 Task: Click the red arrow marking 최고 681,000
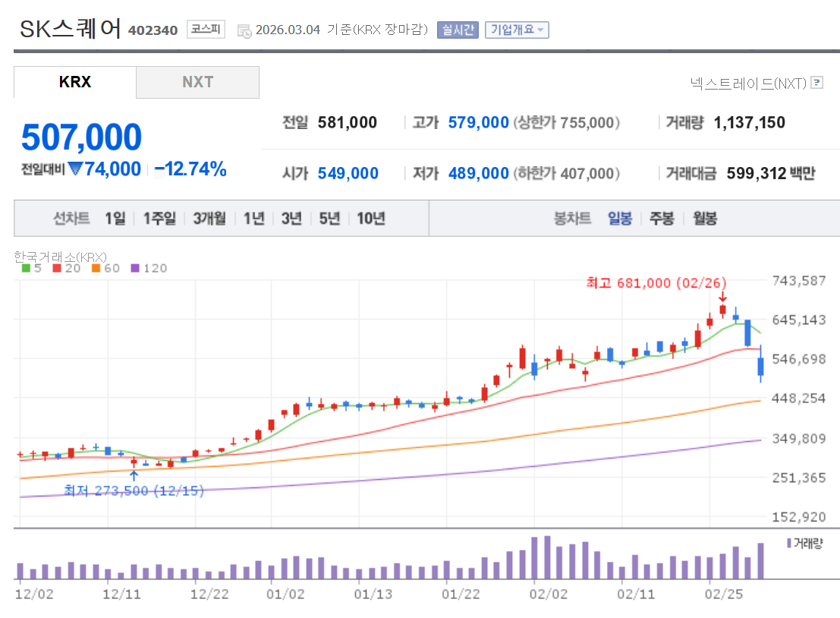click(722, 297)
